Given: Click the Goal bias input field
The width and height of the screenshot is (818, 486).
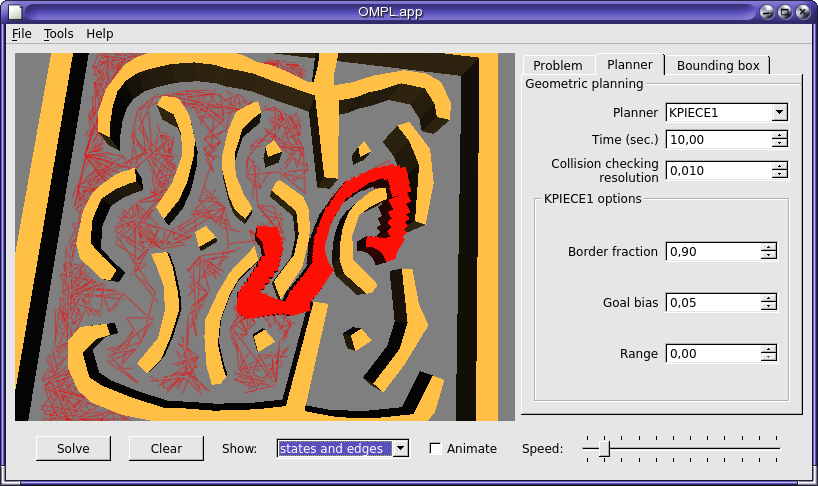Looking at the screenshot, I should click(x=713, y=302).
